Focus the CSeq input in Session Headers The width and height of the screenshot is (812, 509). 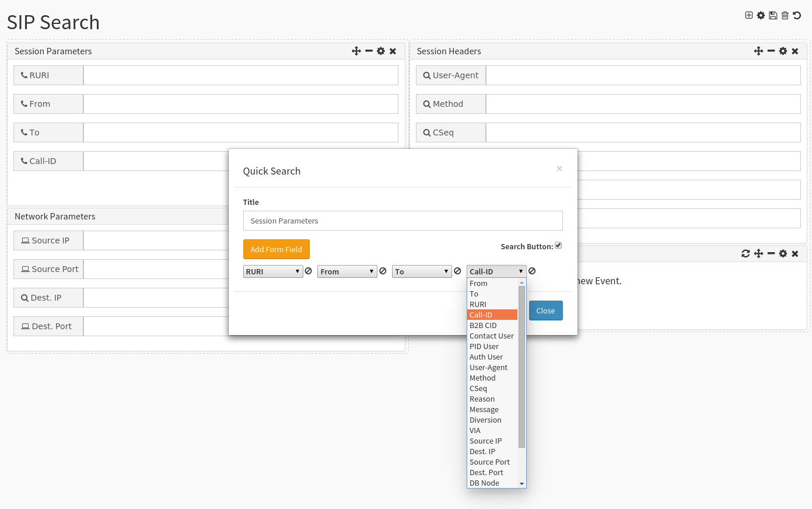coord(643,133)
